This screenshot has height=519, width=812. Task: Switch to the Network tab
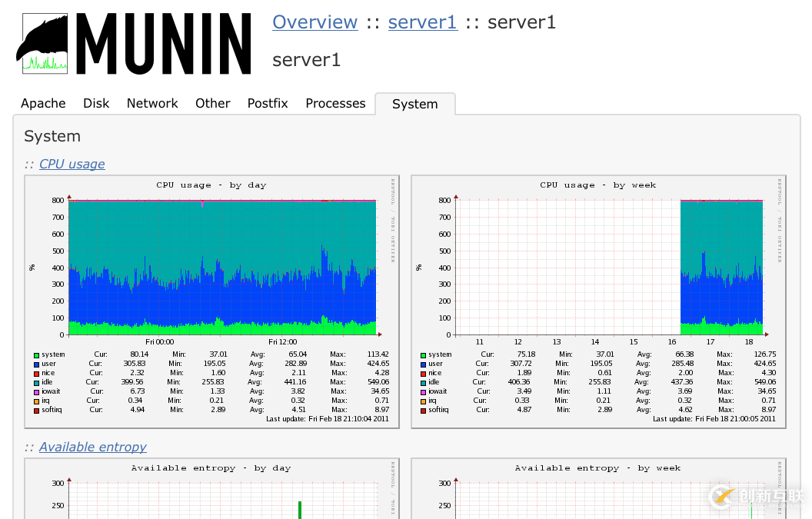[152, 103]
